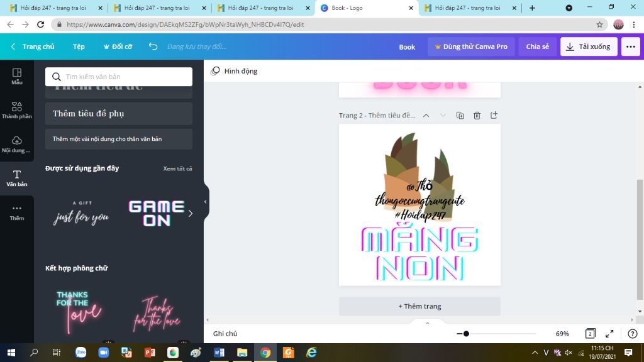This screenshot has width=644, height=362.
Task: Select the 'just for you' text style
Action: pyautogui.click(x=81, y=214)
